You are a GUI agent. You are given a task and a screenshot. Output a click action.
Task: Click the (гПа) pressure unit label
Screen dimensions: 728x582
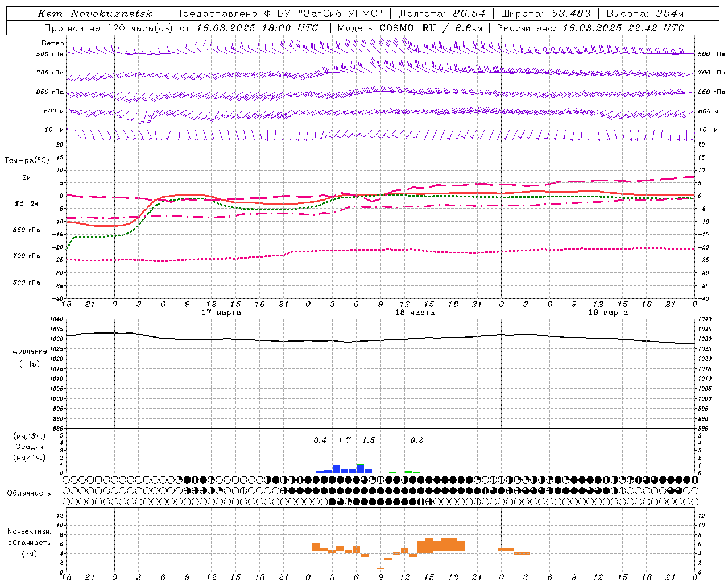pos(30,364)
